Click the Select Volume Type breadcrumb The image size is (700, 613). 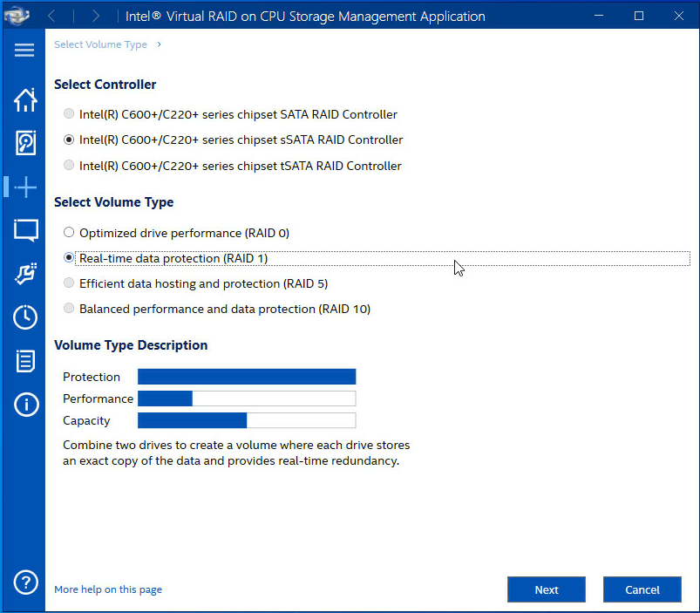pos(100,44)
